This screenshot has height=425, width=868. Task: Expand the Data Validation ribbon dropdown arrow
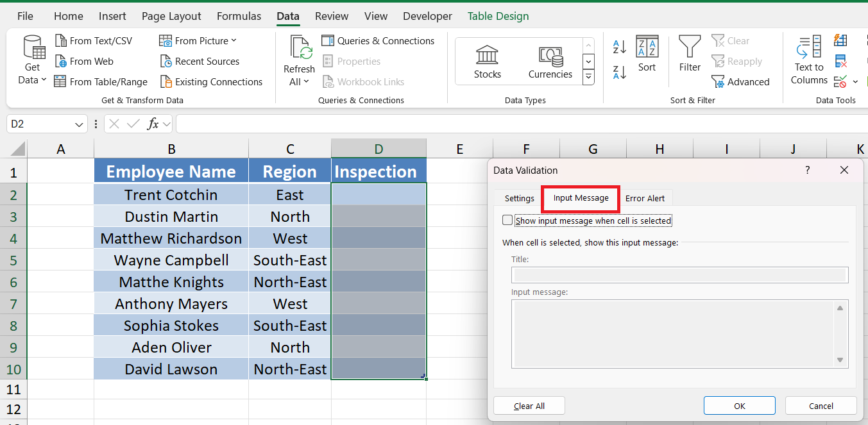point(855,82)
